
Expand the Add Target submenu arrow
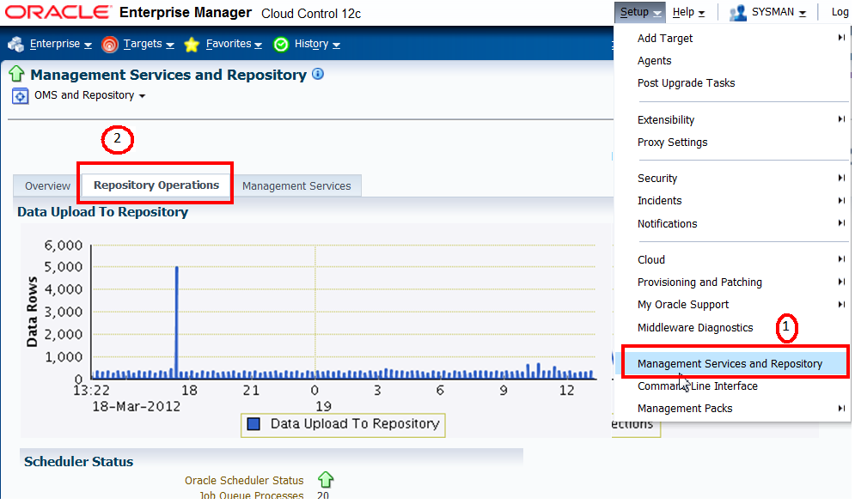click(x=841, y=38)
